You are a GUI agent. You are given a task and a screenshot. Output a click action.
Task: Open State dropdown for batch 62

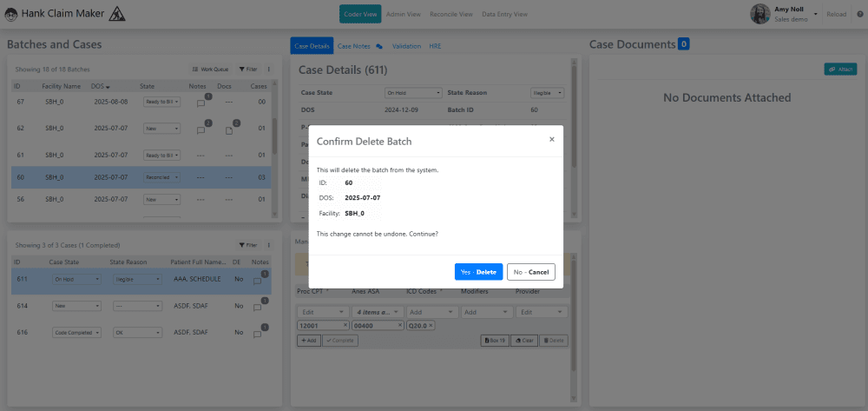[161, 129]
